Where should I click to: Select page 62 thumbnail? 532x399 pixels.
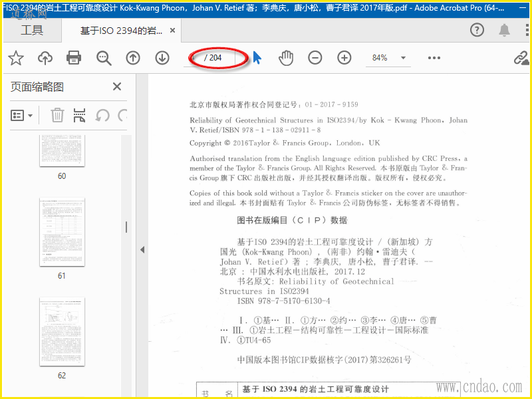click(x=62, y=332)
